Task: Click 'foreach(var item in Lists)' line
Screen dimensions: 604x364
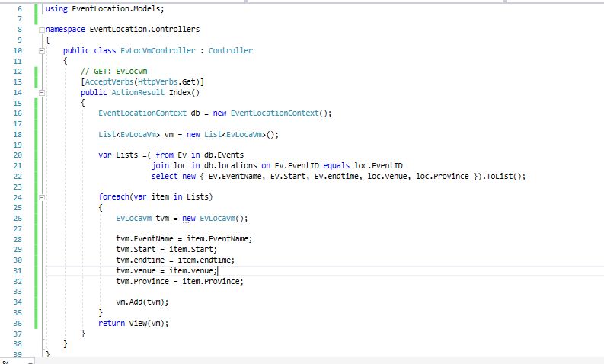Action: click(155, 197)
